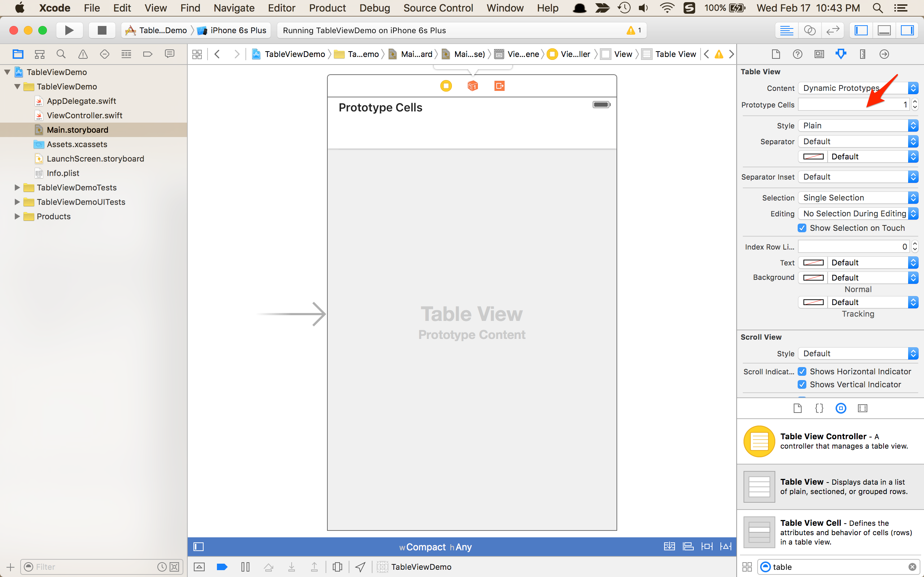Open the Issue navigator
Viewport: 924px width, 577px height.
coord(83,54)
